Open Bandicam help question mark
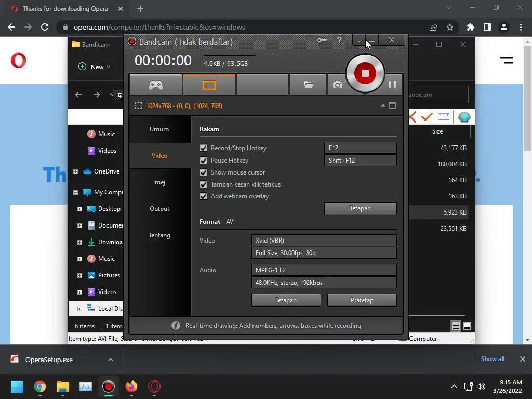Viewport: 532px width, 399px height. [339, 40]
